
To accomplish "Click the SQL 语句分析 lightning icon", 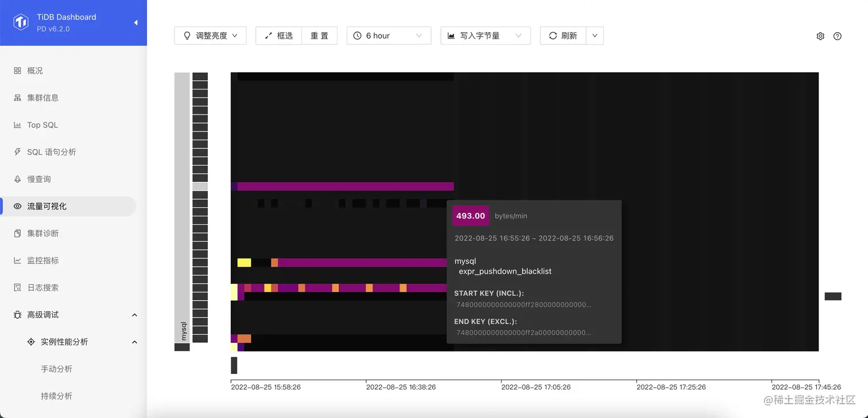I will click(17, 152).
